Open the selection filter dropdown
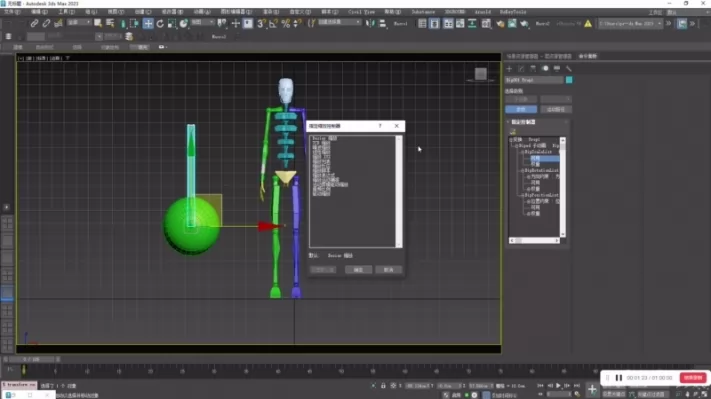This screenshot has height=399, width=711. coord(79,23)
